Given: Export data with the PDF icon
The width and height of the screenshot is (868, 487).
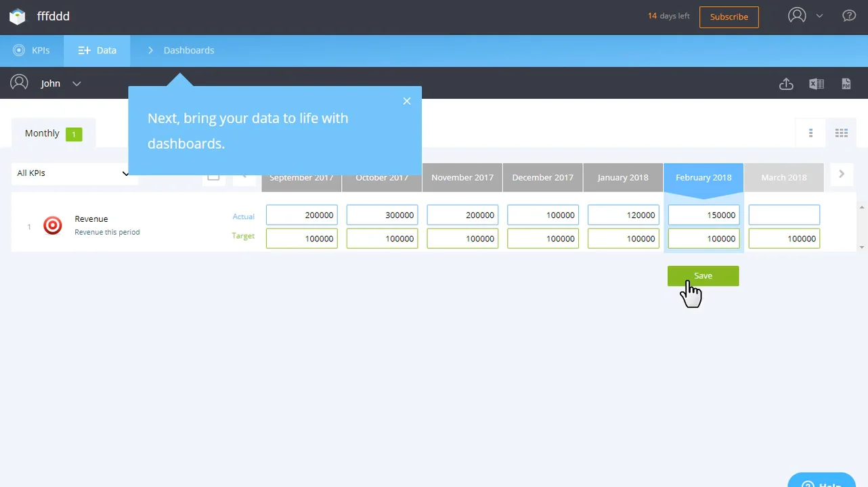Looking at the screenshot, I should 846,84.
